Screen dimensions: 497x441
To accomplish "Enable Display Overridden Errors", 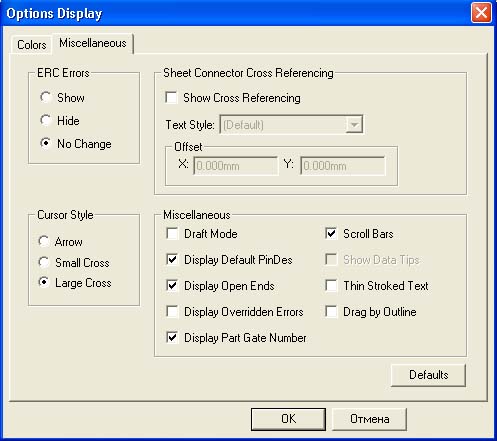I will pos(172,311).
